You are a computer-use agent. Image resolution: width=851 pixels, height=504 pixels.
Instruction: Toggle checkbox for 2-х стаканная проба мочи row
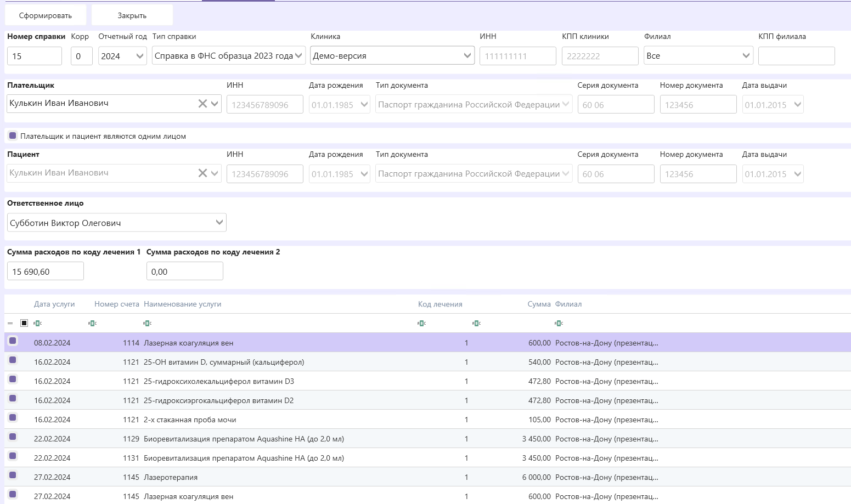[x=13, y=417]
